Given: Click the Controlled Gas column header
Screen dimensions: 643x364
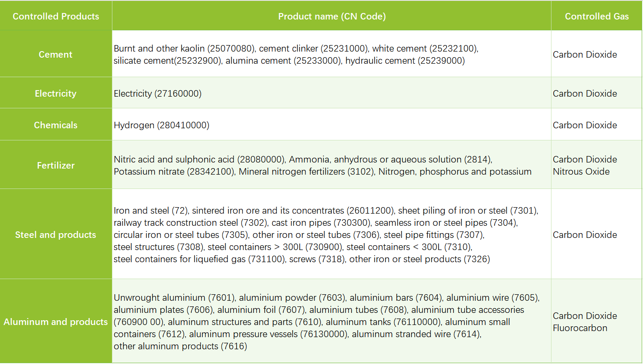Looking at the screenshot, I should (x=597, y=16).
